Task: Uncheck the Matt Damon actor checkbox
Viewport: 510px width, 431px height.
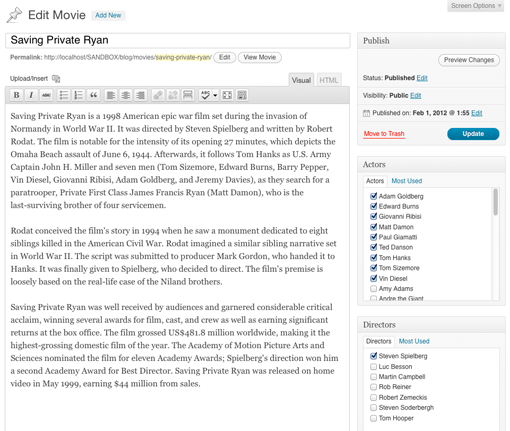Action: (x=374, y=227)
